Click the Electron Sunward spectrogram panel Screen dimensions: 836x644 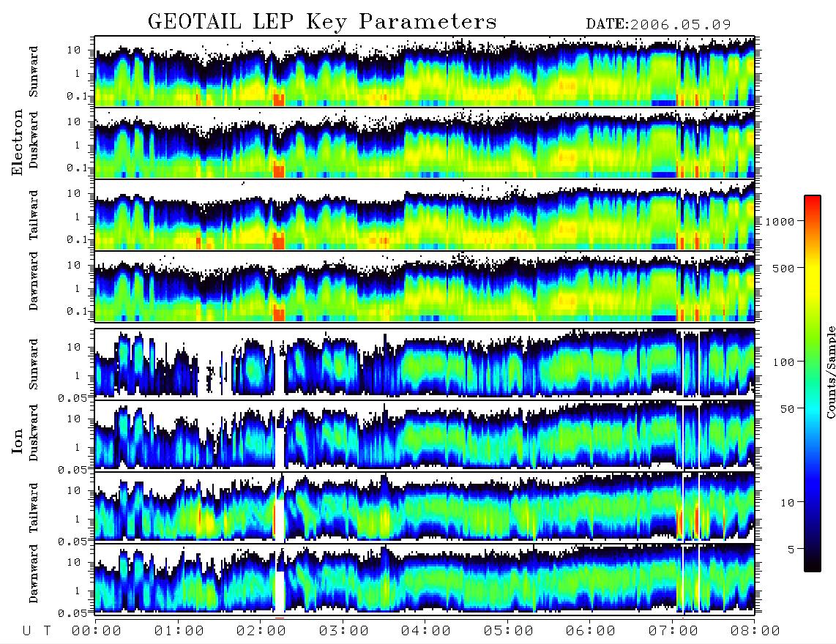point(425,71)
